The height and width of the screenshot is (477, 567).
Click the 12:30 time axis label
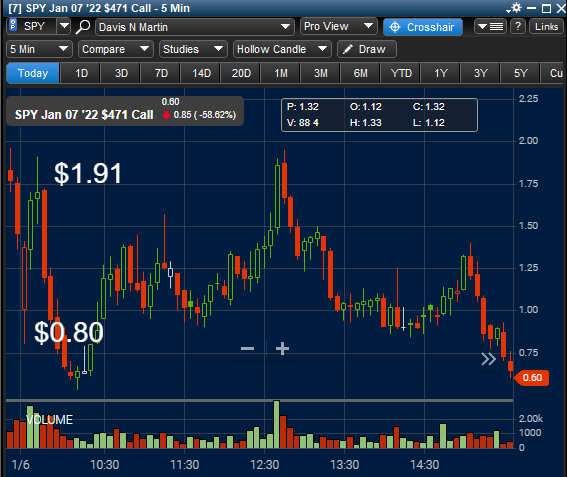click(x=264, y=465)
